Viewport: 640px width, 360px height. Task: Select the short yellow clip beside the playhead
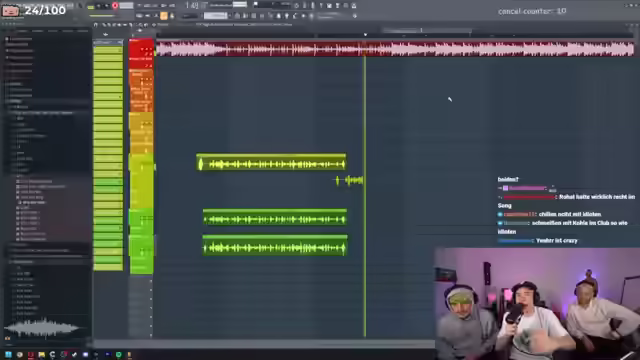pos(349,180)
